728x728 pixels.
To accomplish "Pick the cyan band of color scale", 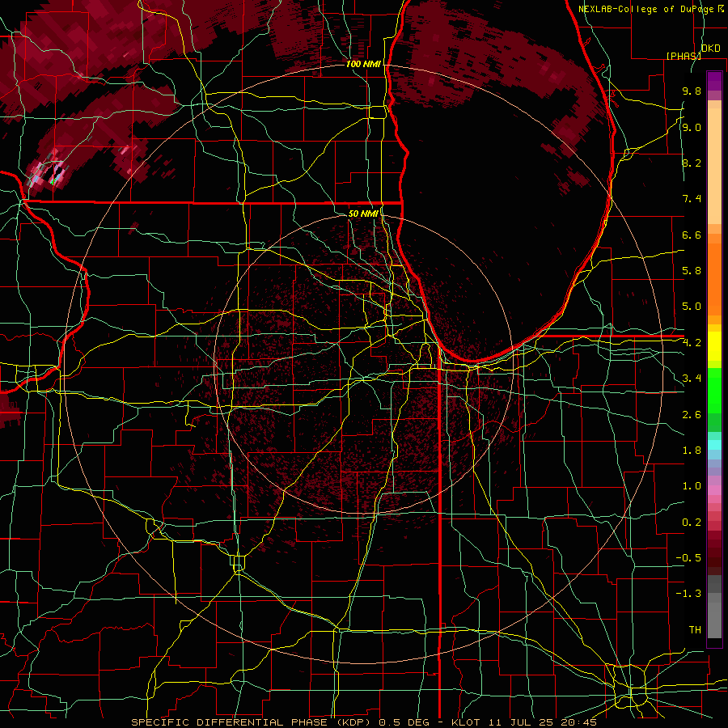I will tap(714, 445).
